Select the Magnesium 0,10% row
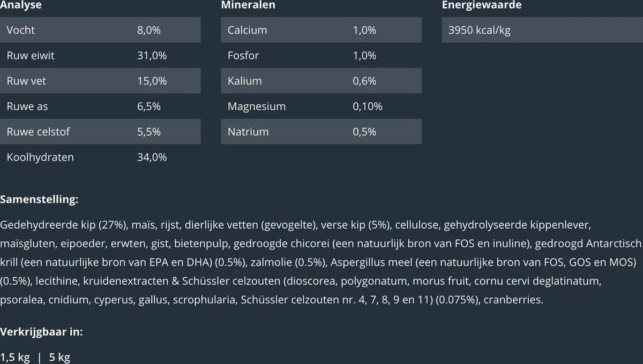Image resolution: width=643 pixels, height=364 pixels. tap(321, 107)
